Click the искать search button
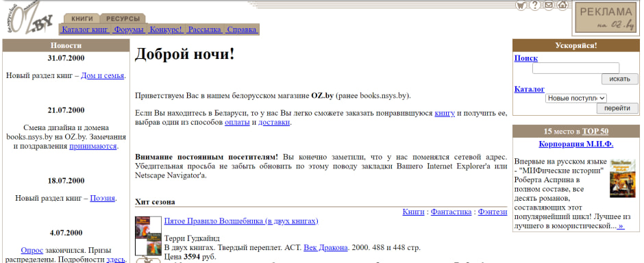This screenshot has height=263, width=644. click(x=620, y=79)
